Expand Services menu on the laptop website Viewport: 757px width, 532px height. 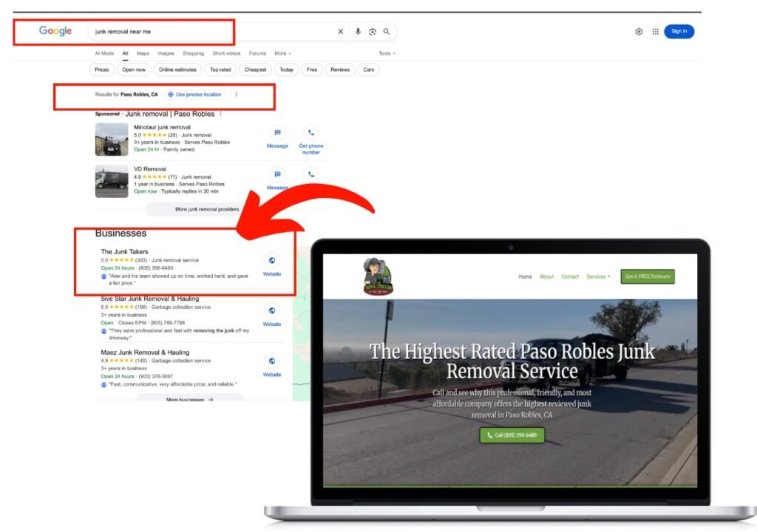coord(598,276)
